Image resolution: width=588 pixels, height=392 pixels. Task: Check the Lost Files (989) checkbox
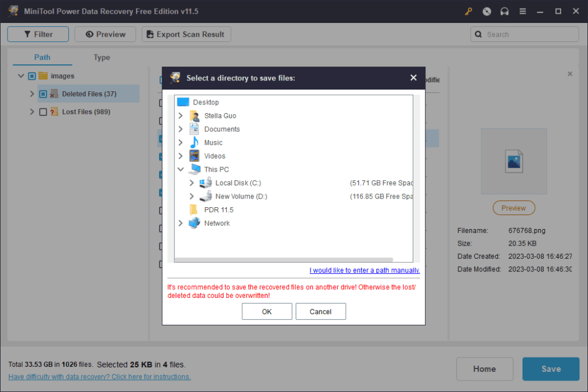(x=43, y=112)
